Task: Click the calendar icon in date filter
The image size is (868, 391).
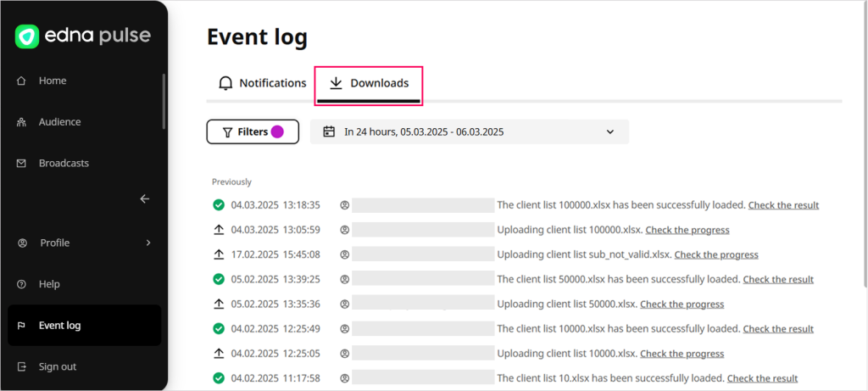Action: point(330,132)
